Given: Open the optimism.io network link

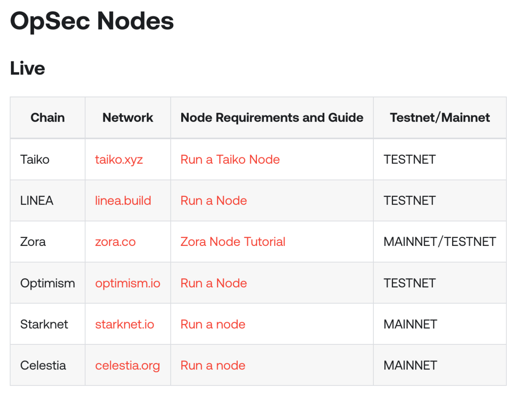Looking at the screenshot, I should point(128,283).
